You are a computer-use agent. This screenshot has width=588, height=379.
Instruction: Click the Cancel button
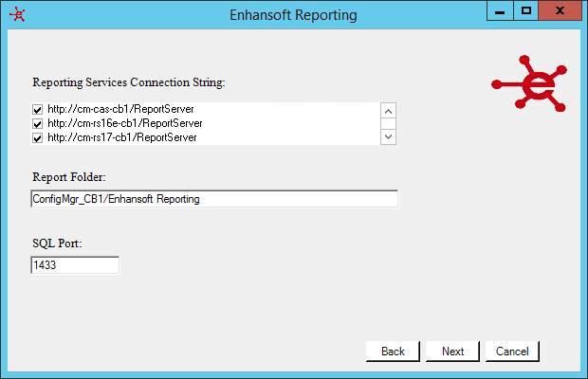click(x=512, y=352)
